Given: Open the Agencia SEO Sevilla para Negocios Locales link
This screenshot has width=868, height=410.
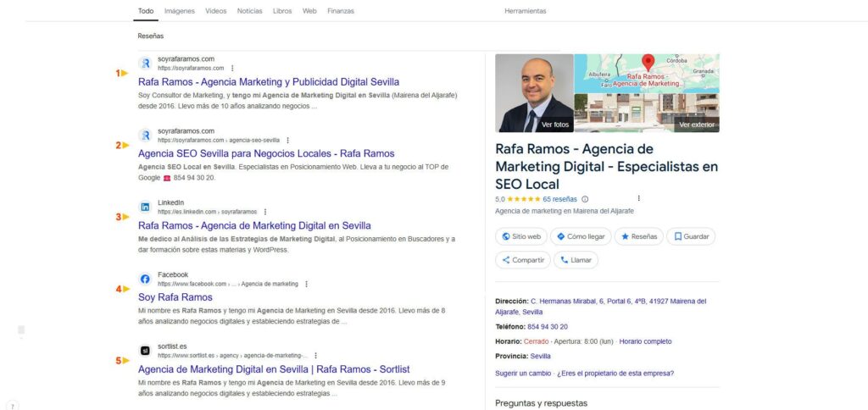Looking at the screenshot, I should (266, 154).
